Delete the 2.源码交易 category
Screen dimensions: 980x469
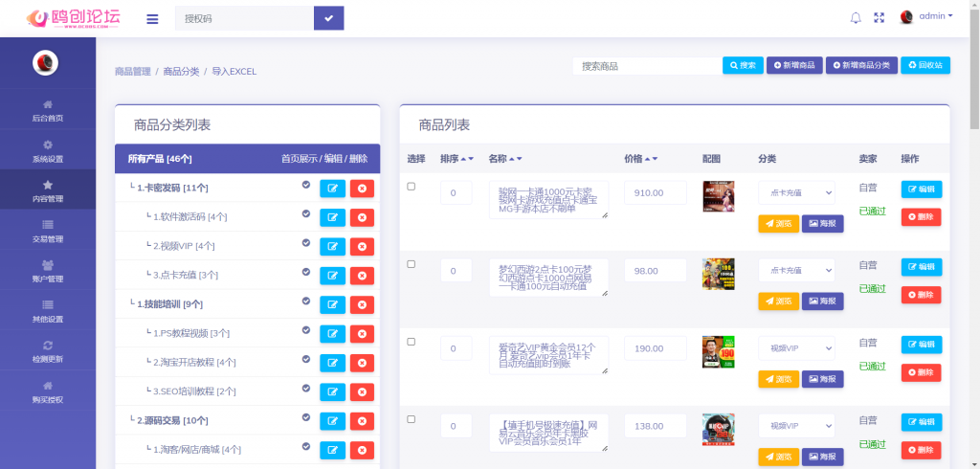coord(362,421)
